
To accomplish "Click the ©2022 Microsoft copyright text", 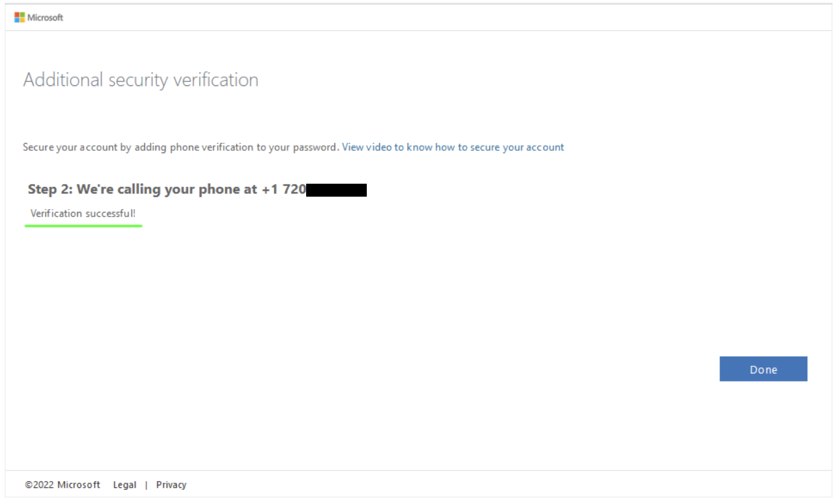I will click(62, 485).
